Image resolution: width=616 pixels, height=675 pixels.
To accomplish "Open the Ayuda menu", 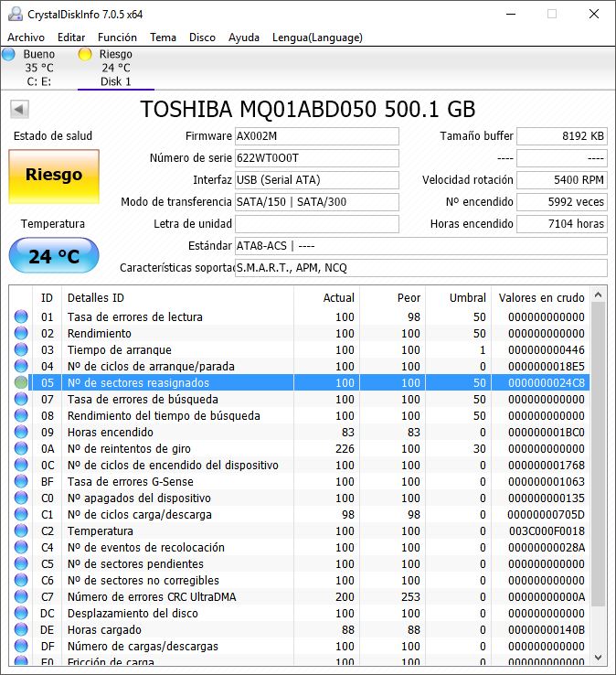I will tap(243, 37).
